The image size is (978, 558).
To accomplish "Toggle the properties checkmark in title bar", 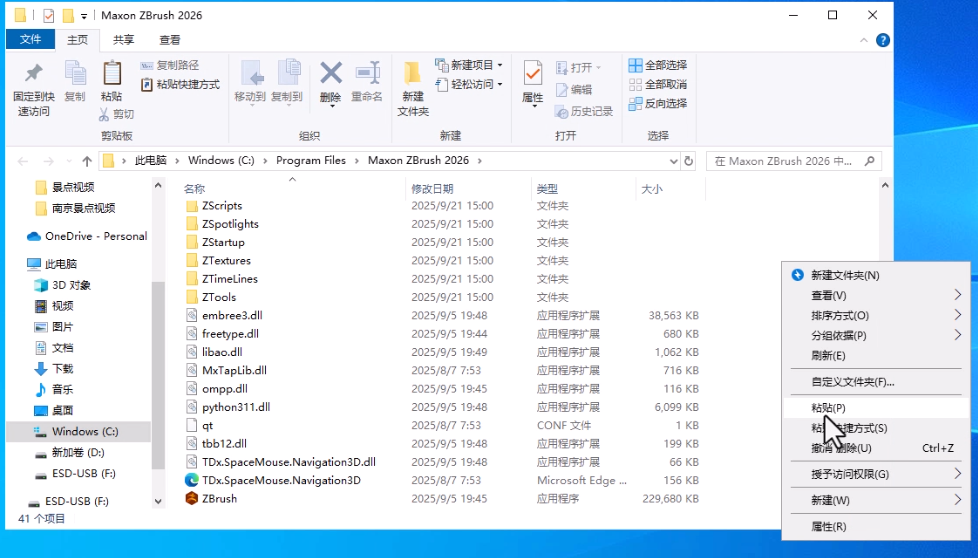I will (48, 16).
